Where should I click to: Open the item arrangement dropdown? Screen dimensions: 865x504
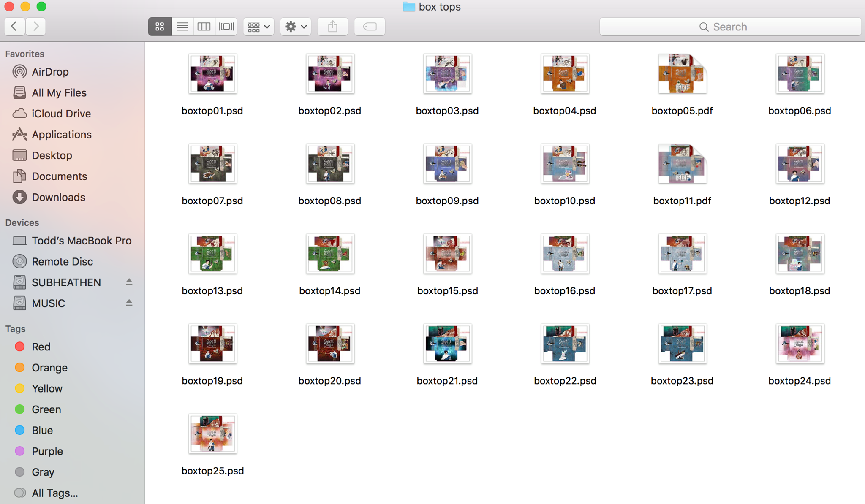coord(258,27)
